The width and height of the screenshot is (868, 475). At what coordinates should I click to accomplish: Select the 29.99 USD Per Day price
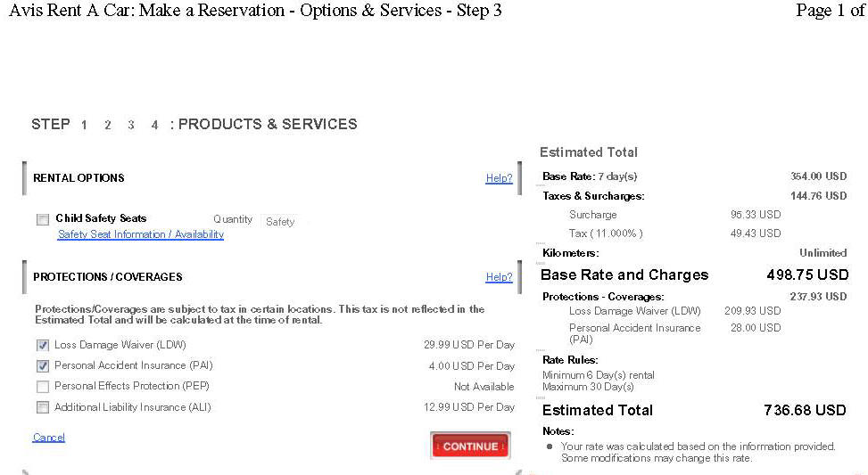coord(469,345)
